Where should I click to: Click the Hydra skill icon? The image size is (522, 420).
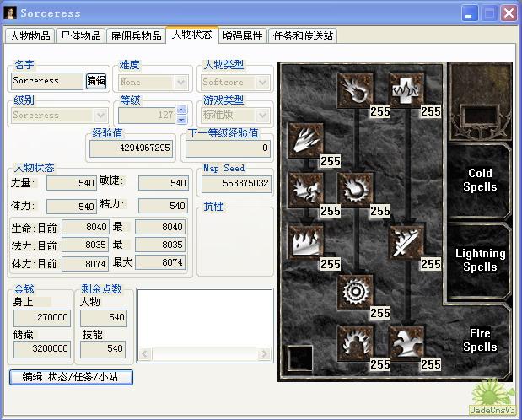(x=406, y=342)
